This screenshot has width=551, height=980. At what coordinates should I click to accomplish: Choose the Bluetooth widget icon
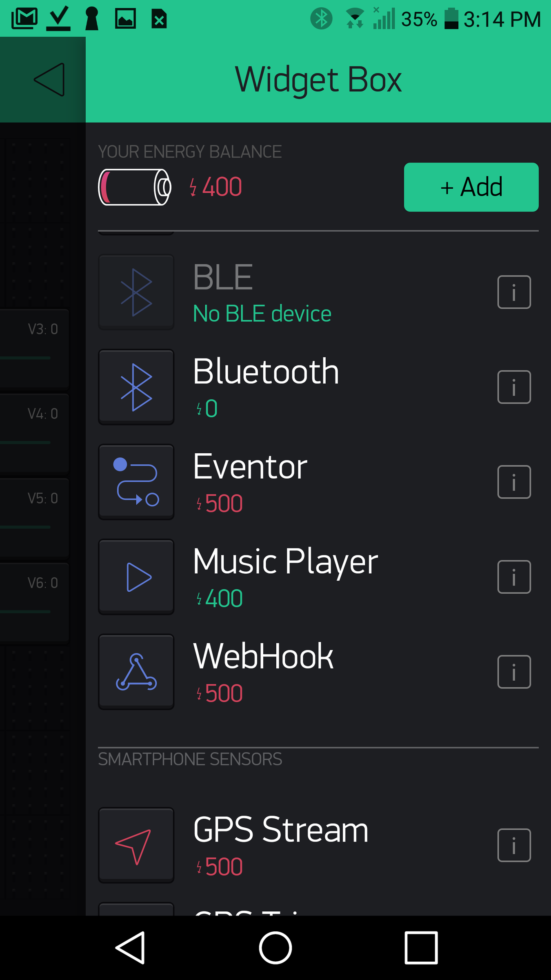(136, 387)
